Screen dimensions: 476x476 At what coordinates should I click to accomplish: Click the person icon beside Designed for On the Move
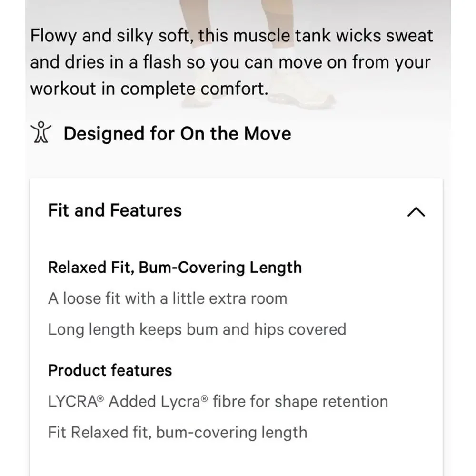pos(41,132)
